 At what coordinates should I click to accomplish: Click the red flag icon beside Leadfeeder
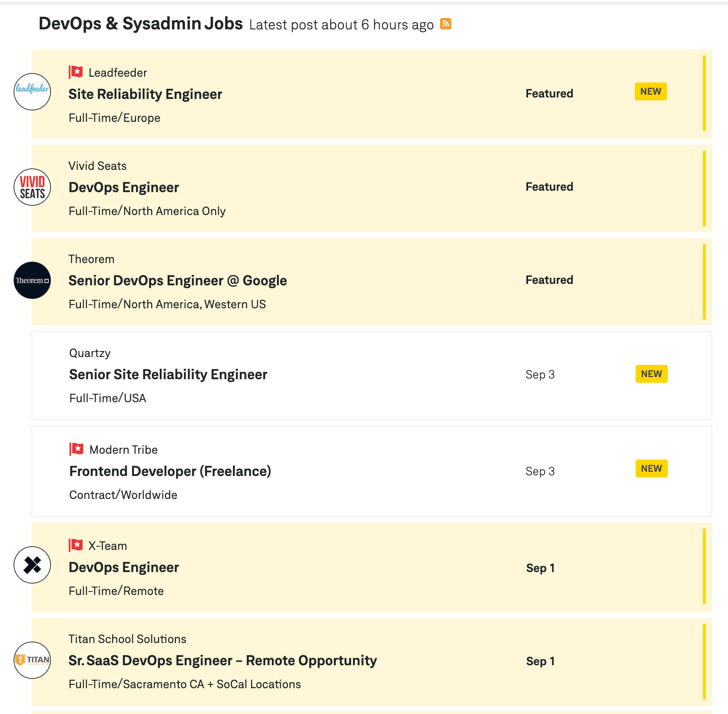[x=76, y=72]
